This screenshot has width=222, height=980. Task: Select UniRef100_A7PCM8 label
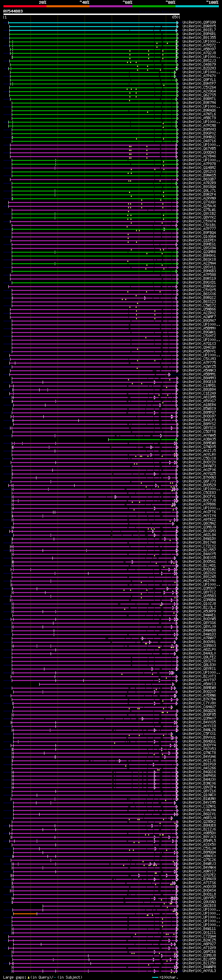tap(199, 125)
